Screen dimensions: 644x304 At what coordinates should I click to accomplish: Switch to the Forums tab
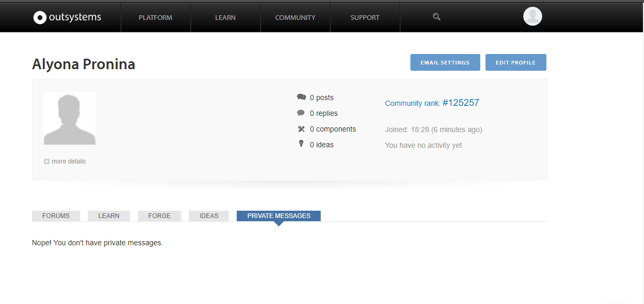click(x=56, y=216)
